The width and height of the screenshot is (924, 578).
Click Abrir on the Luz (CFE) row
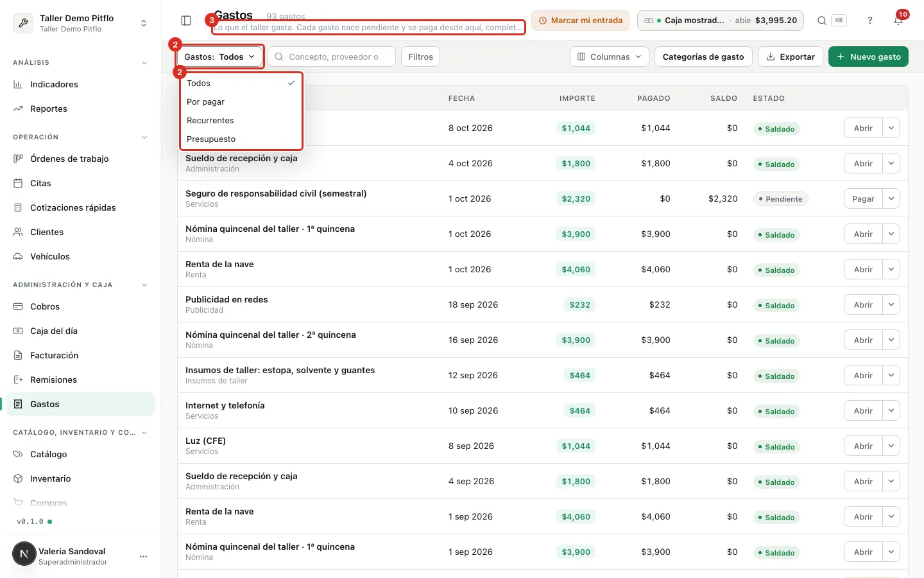(x=863, y=446)
